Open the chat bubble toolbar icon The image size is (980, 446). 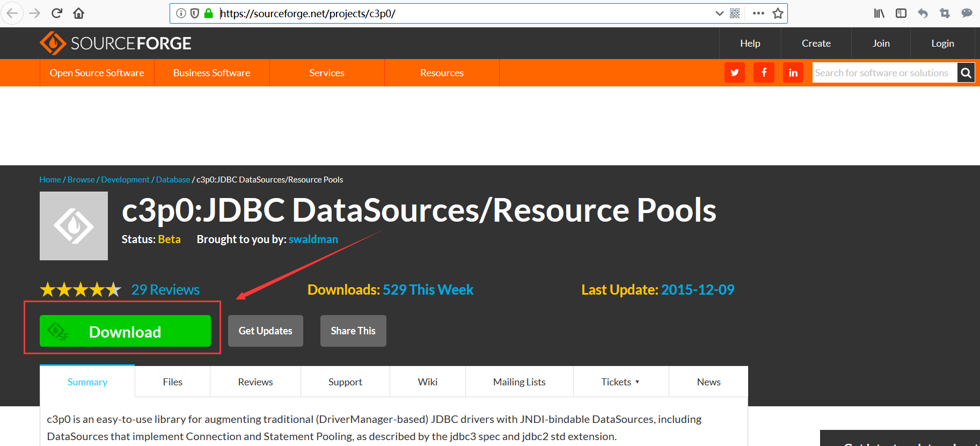[967, 13]
